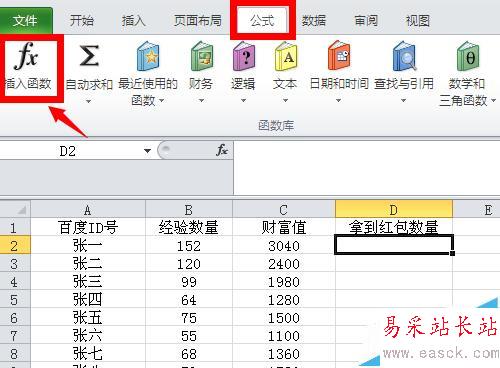Screen dimensions: 500x368
Task: Click cell containing 张一
Action: click(88, 246)
